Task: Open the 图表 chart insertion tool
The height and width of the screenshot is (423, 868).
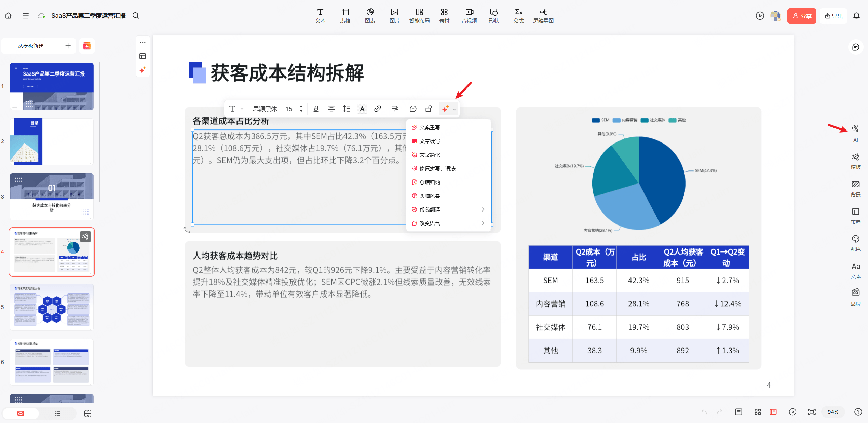Action: point(370,15)
